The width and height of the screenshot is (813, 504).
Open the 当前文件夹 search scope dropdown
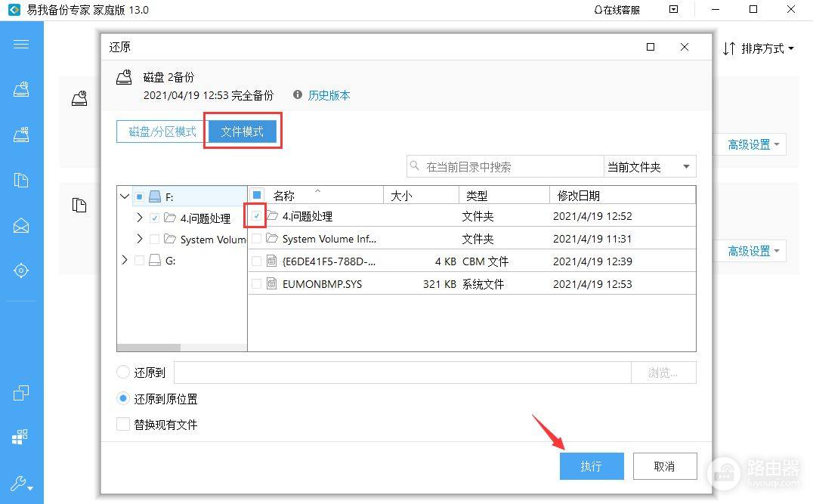coord(650,166)
